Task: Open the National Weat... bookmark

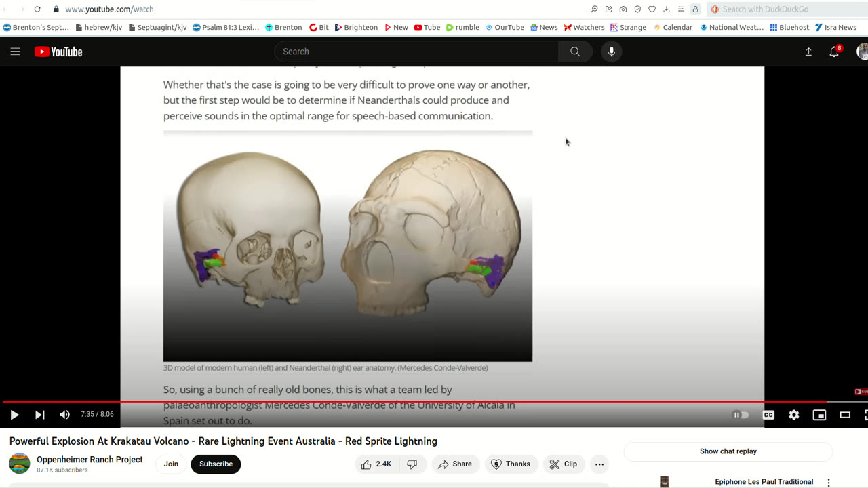Action: click(732, 28)
